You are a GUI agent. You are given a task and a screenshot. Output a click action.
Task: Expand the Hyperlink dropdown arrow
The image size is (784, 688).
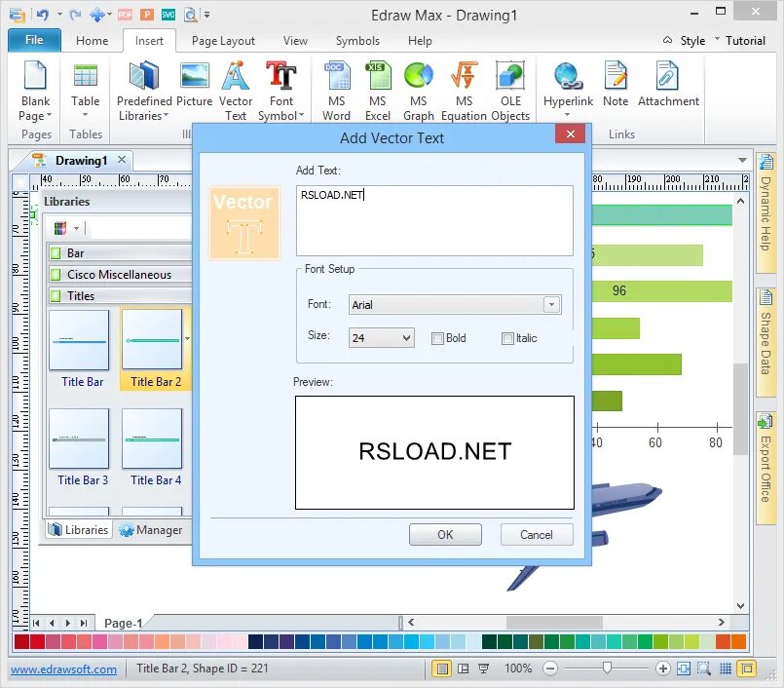(568, 115)
